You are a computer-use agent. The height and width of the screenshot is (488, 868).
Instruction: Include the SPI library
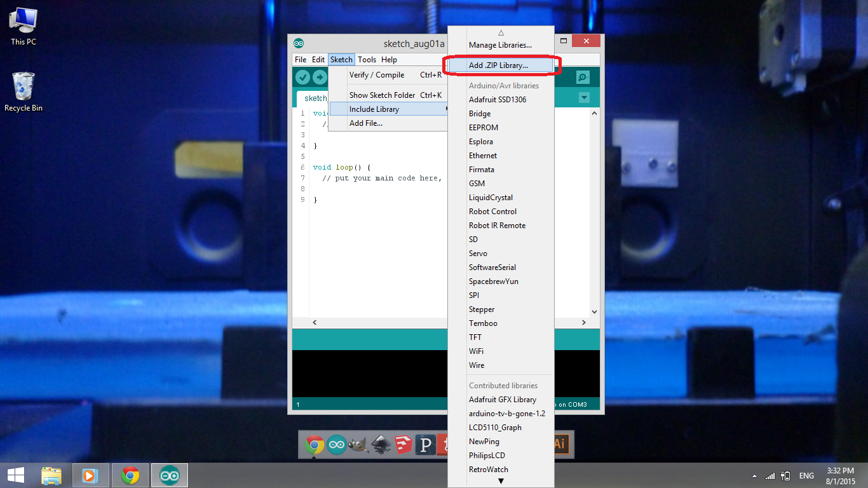click(x=501, y=295)
